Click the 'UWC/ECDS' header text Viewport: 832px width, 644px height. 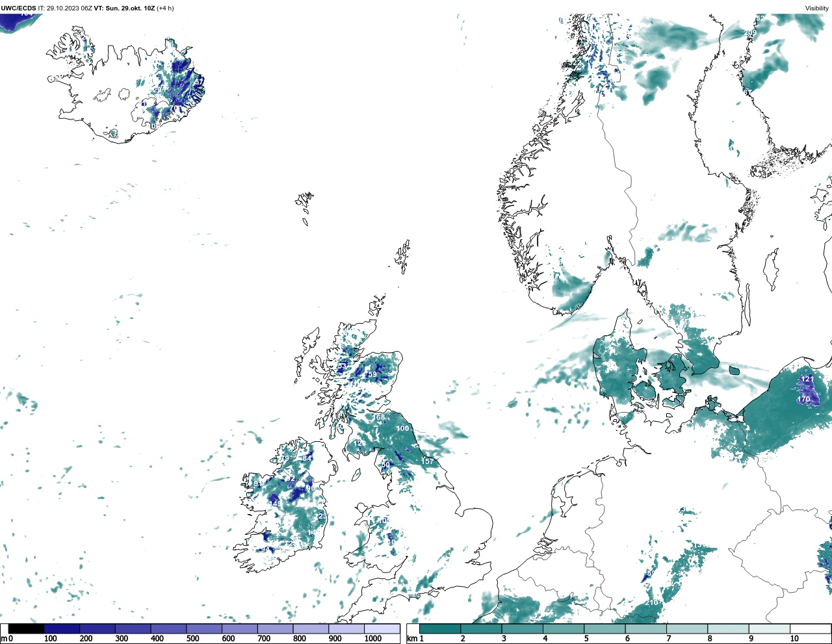point(19,8)
